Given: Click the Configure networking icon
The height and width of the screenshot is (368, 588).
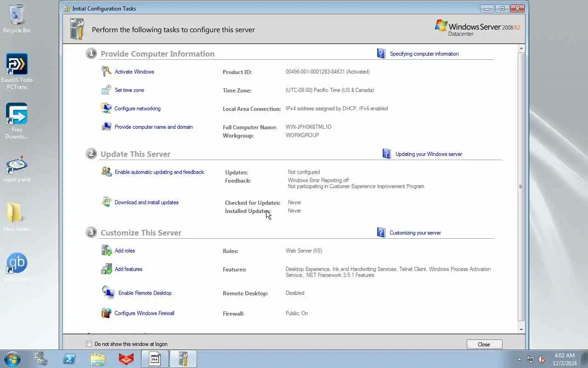Looking at the screenshot, I should [x=107, y=108].
